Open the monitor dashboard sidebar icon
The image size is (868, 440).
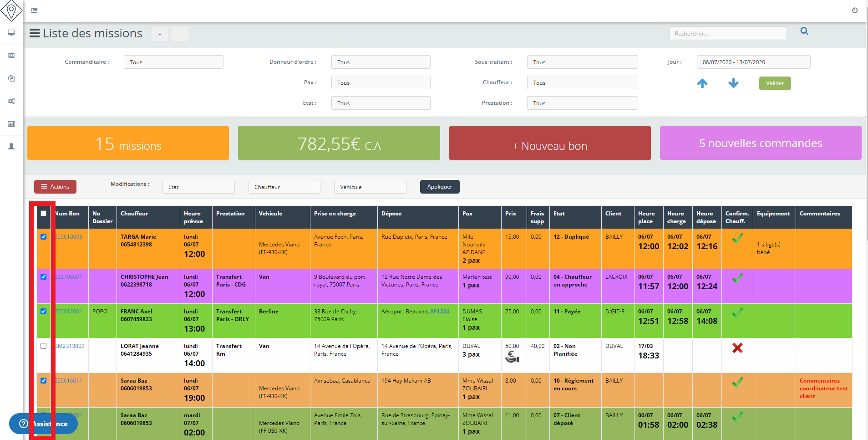pyautogui.click(x=11, y=33)
